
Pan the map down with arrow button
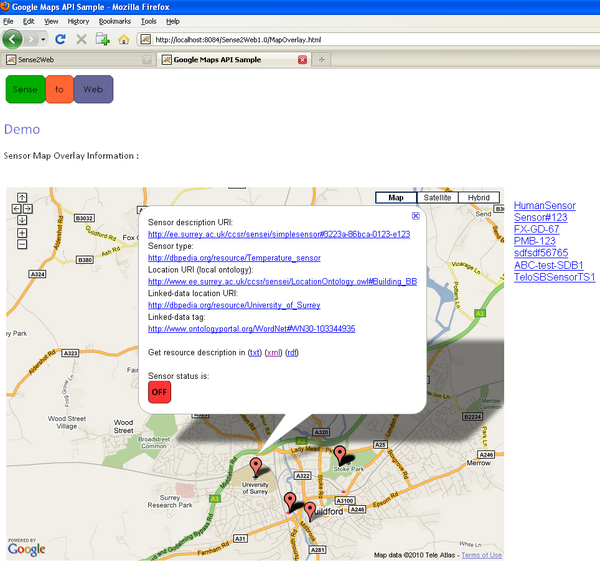22,219
